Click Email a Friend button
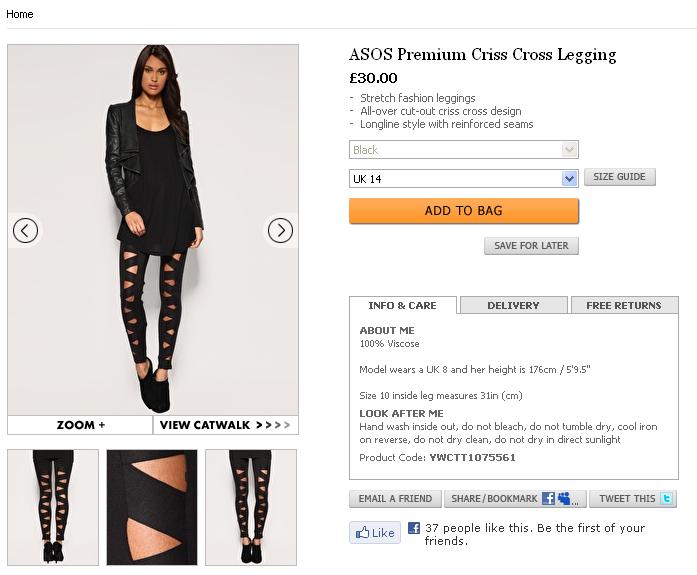Screen dimensions: 697x575 click(x=395, y=499)
